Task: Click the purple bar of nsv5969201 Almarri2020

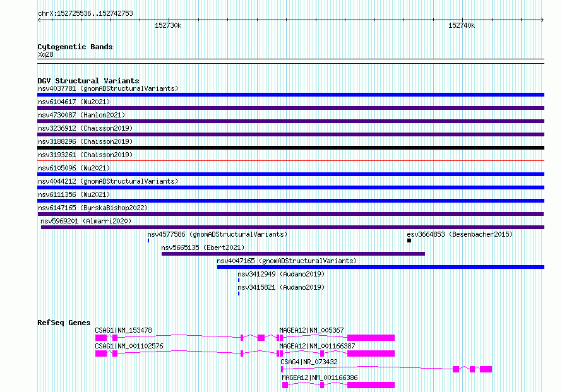Action: [x=293, y=227]
